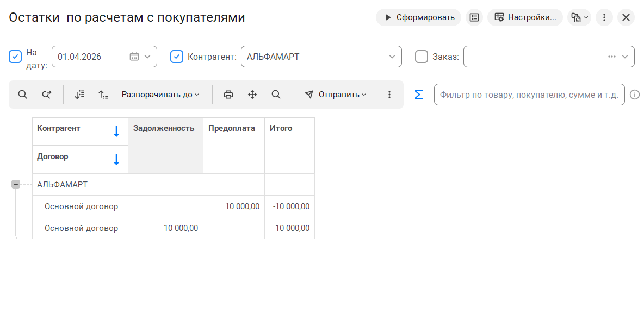Click the info icon beside the filter field
This screenshot has height=320, width=644.
point(634,95)
